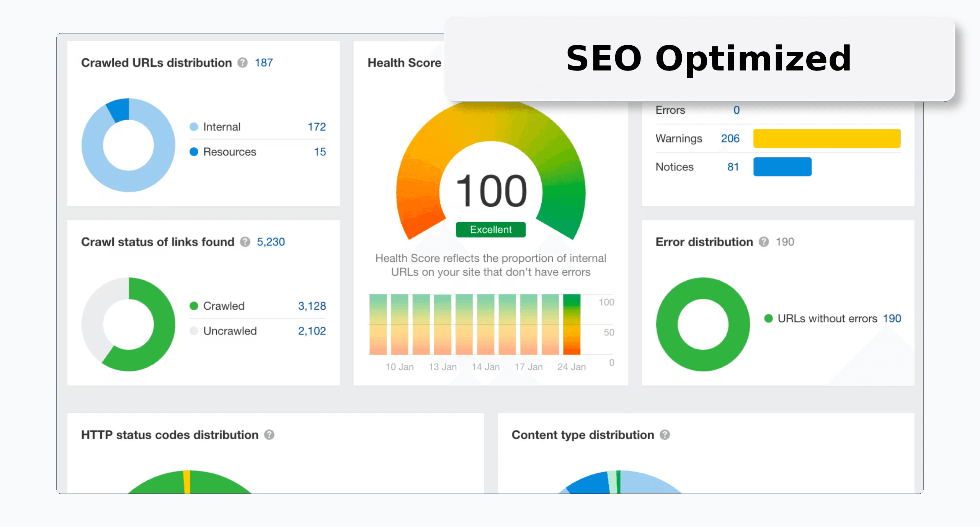This screenshot has width=980, height=527.
Task: Open the HTTP status codes distribution help icon
Action: click(270, 435)
